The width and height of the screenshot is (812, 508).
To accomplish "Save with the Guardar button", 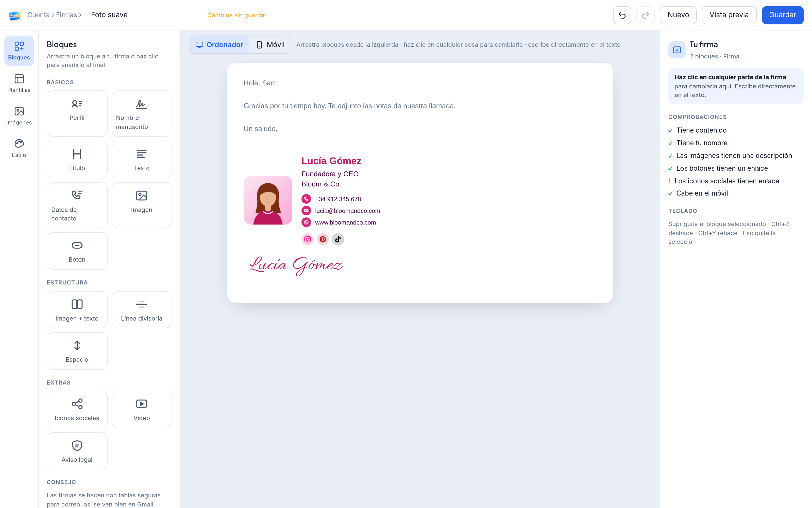I will [x=783, y=15].
